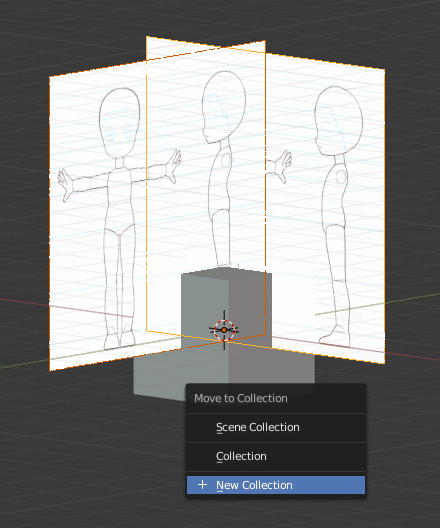Click the plus icon beside New Collection
440x528 pixels.
pos(202,485)
